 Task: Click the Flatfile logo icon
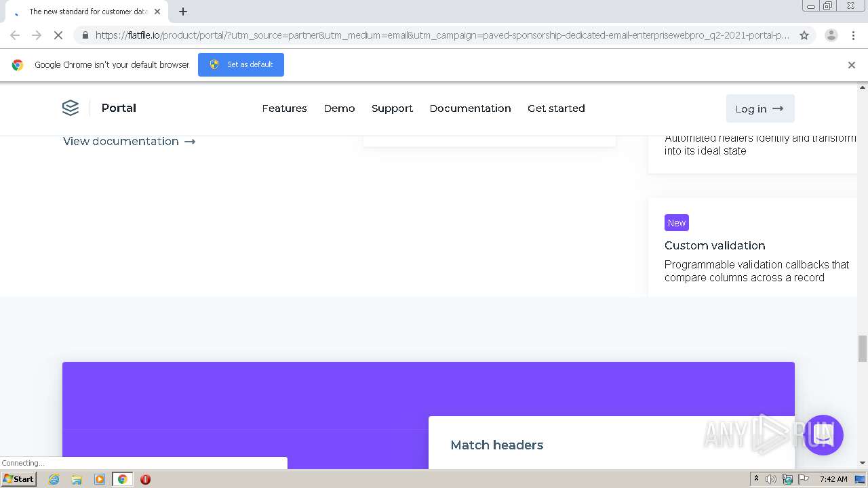[x=71, y=108]
